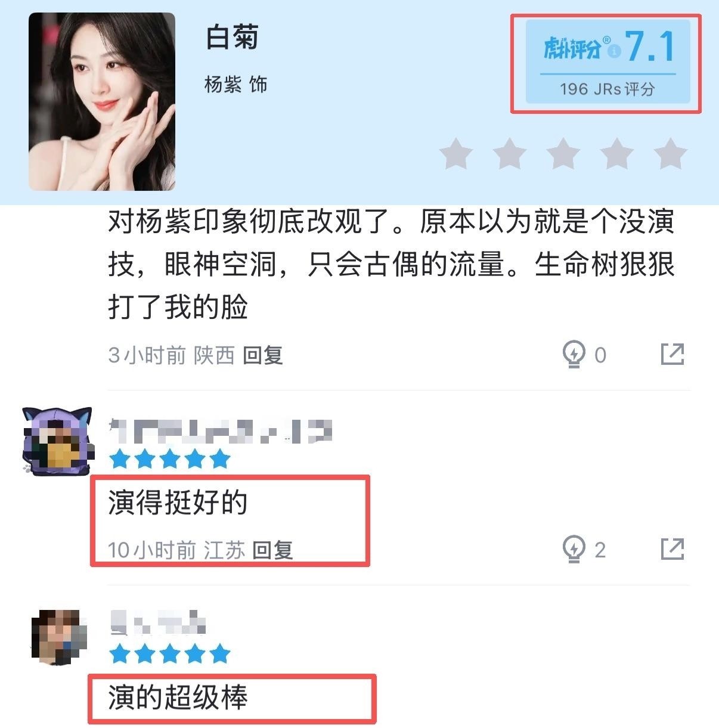Share the comment posted 3小时前

(672, 354)
